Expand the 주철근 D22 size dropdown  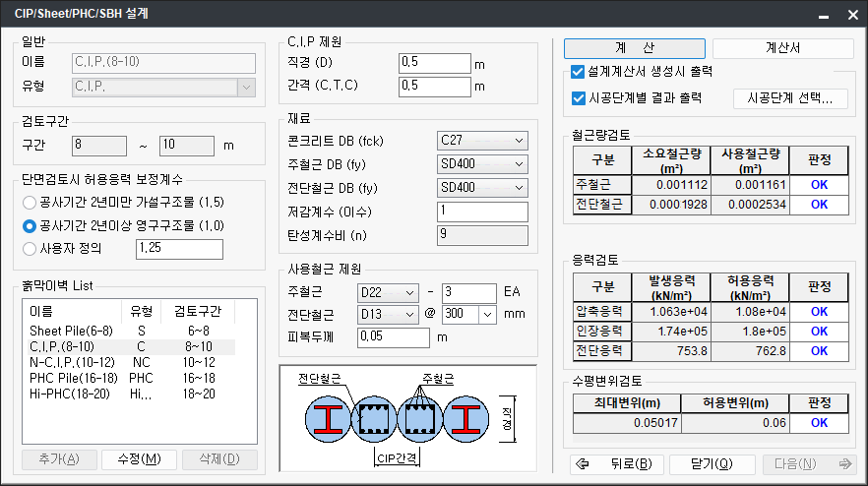point(388,292)
